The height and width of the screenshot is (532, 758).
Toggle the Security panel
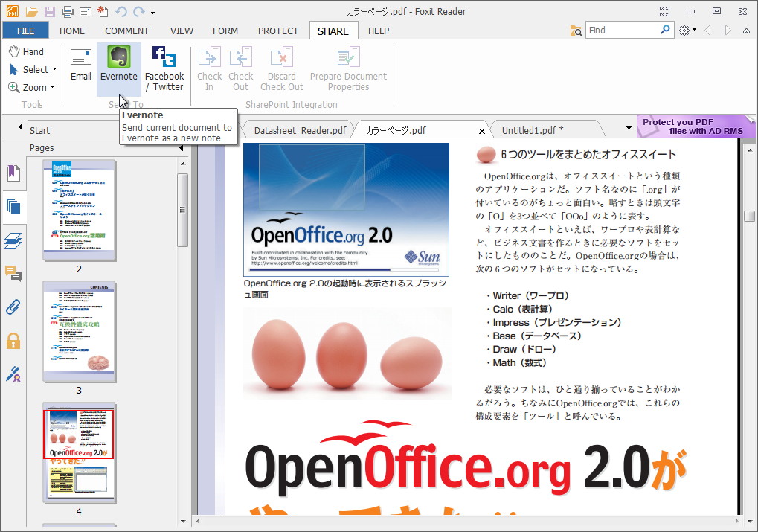(14, 341)
